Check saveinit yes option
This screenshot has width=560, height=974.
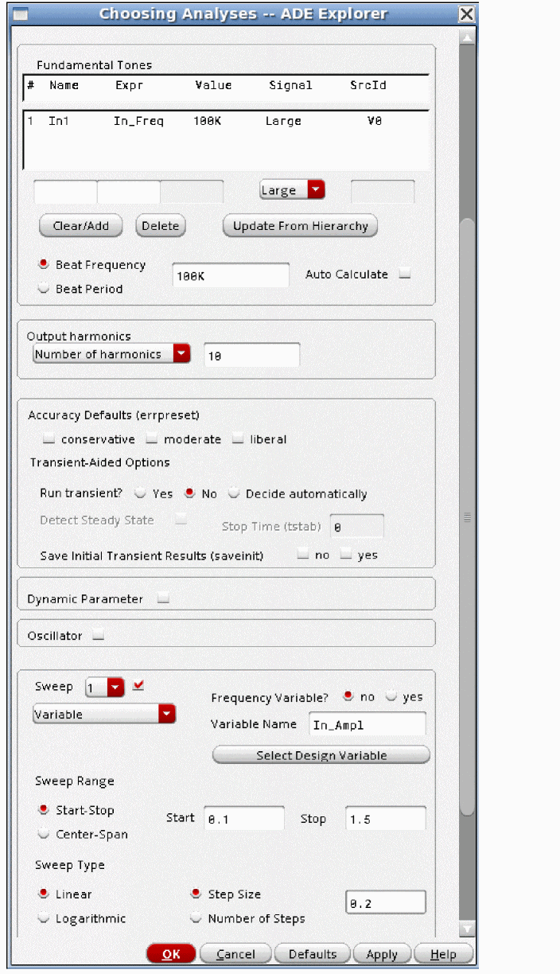tap(345, 555)
